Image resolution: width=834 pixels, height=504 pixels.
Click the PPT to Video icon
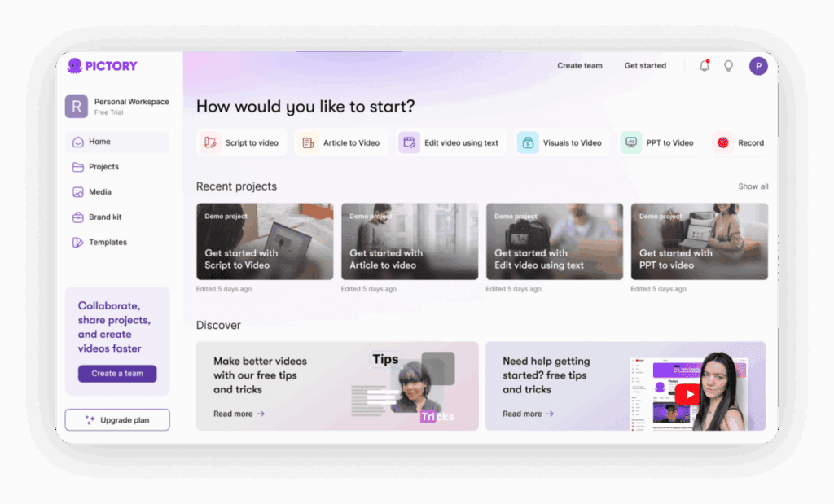(x=631, y=142)
